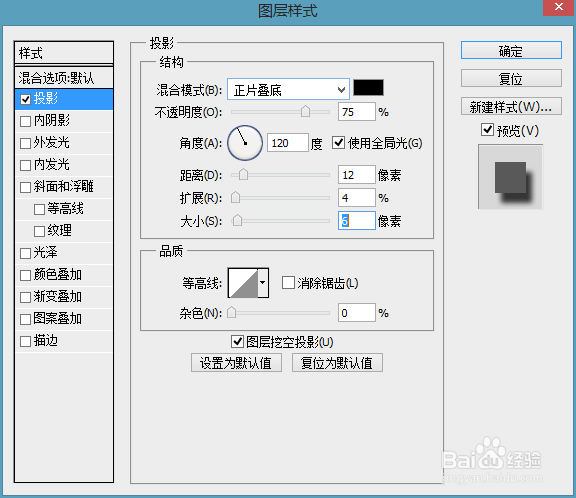Viewport: 576px width, 498px height.
Task: Enable the 内阴影 inner shadow checkbox
Action: [25, 122]
